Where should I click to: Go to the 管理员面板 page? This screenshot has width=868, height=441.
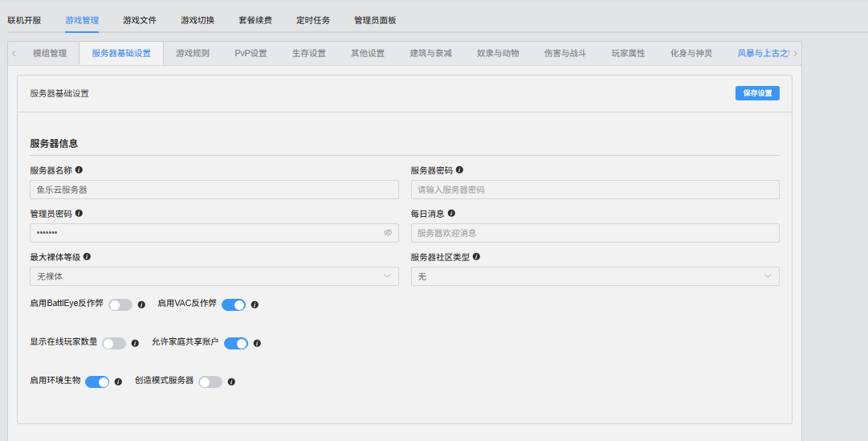pos(375,20)
